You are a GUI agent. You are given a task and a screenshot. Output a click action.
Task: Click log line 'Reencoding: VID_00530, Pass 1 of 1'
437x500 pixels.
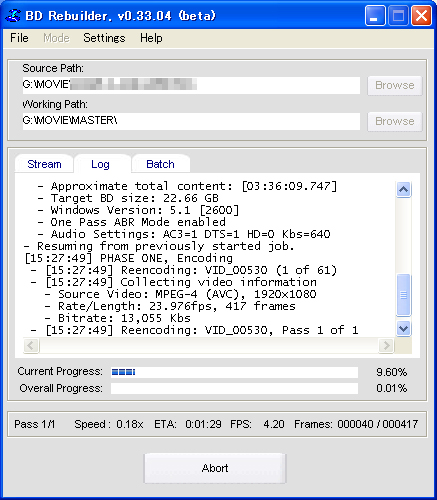[239, 330]
